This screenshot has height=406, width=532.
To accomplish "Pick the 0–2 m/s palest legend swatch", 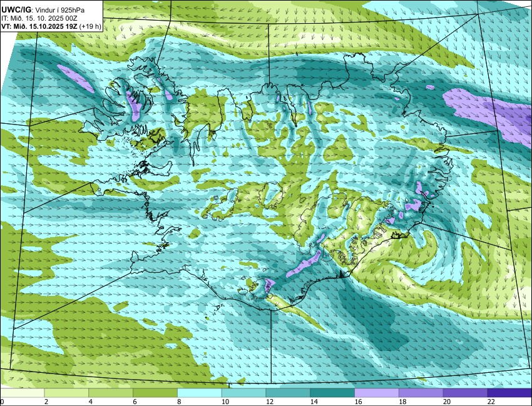I will click(23, 393).
